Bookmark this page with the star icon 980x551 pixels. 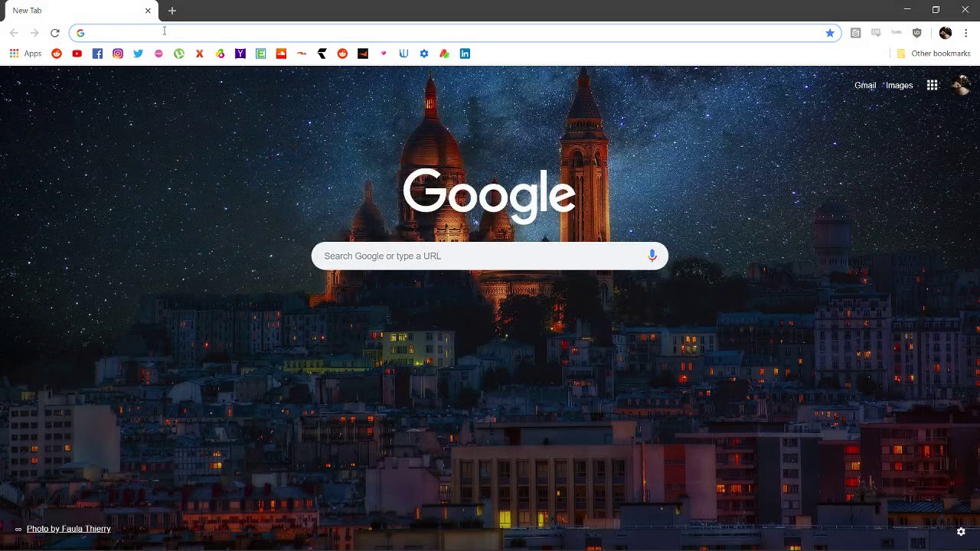click(830, 33)
